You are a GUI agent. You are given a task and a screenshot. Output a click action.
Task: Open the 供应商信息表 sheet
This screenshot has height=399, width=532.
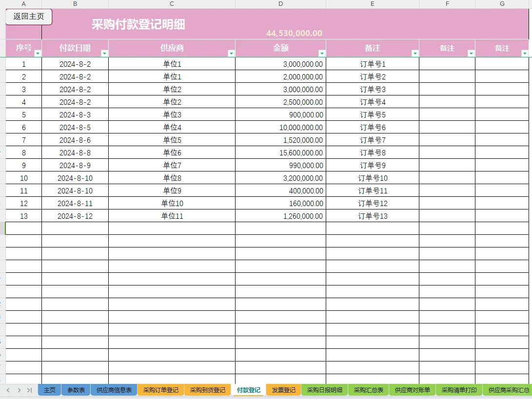[114, 390]
